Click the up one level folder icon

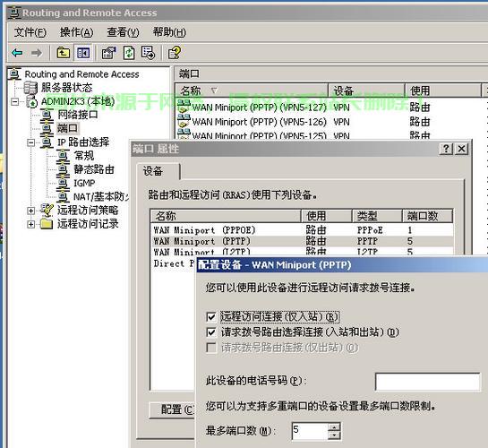point(64,53)
